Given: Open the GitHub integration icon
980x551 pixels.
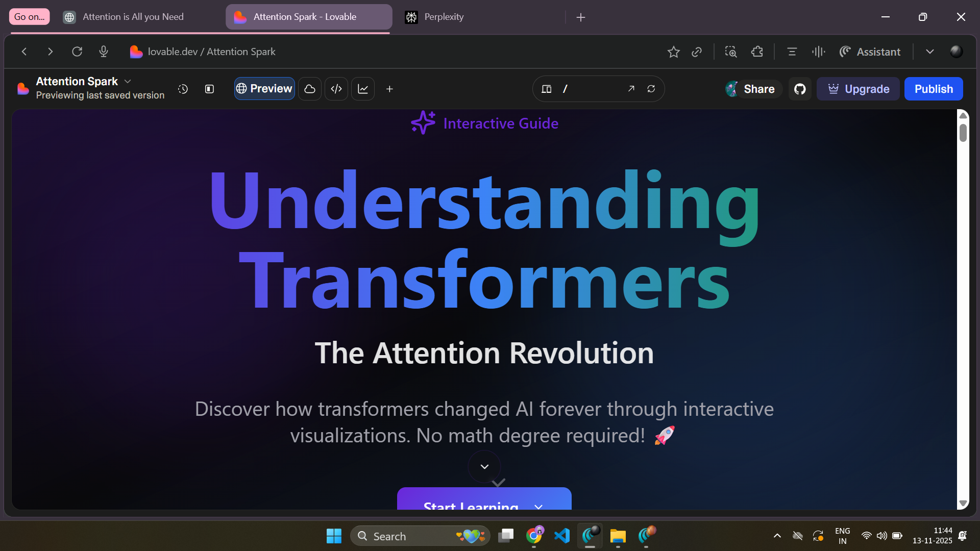Looking at the screenshot, I should [x=800, y=89].
